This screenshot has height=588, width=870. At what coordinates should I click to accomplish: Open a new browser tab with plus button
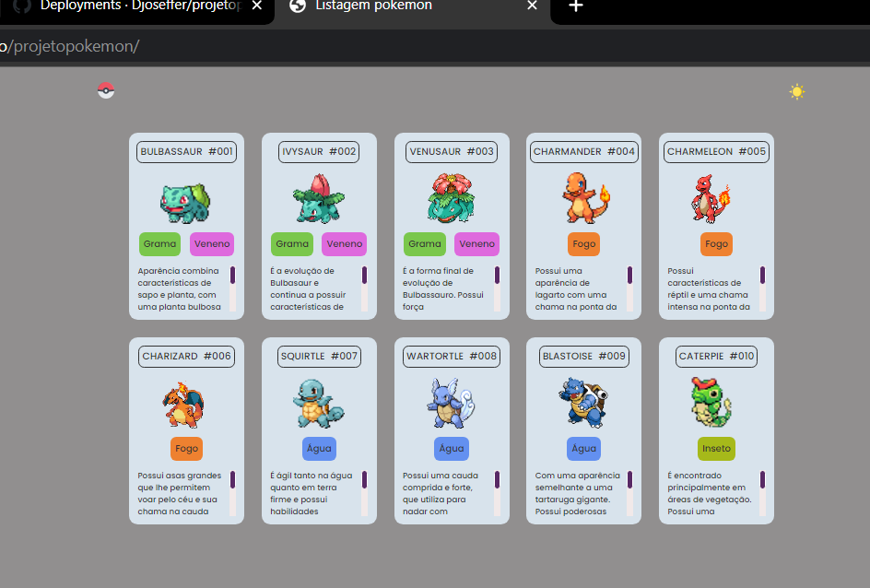[x=576, y=7]
